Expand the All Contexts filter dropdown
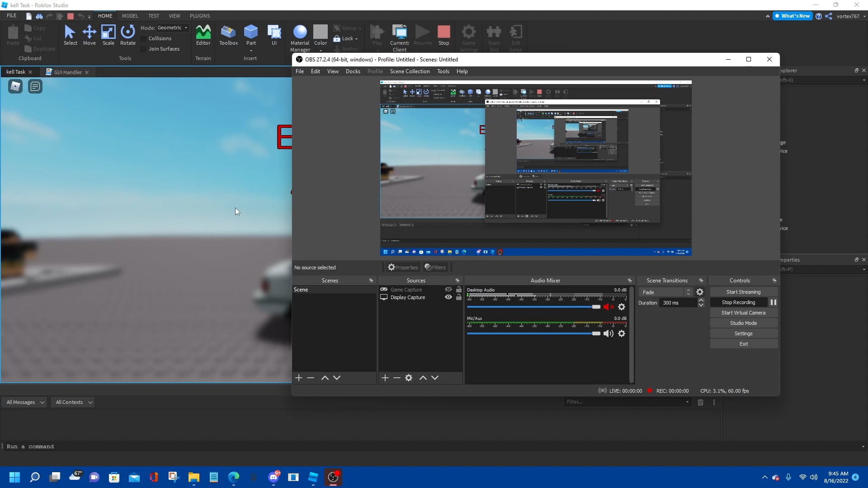Screen dimensions: 868x488 [x=74, y=402]
